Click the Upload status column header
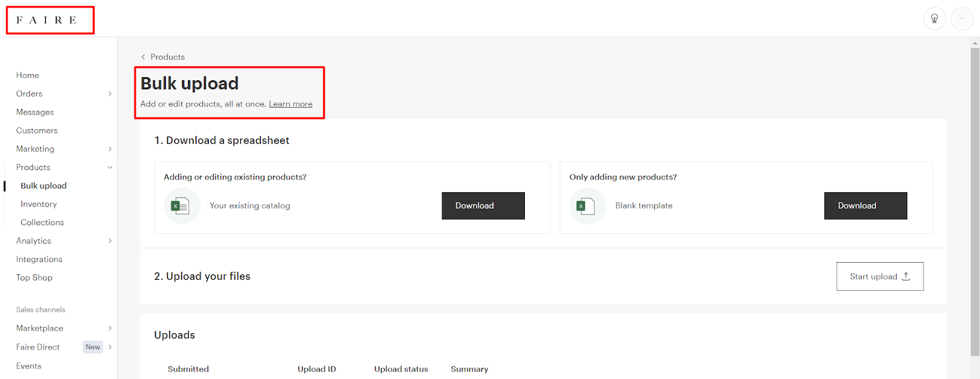980x379 pixels. (x=401, y=369)
